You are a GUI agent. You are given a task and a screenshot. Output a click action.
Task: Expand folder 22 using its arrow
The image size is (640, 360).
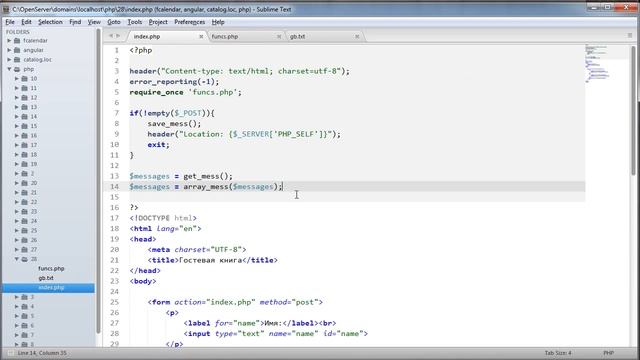(x=17, y=202)
